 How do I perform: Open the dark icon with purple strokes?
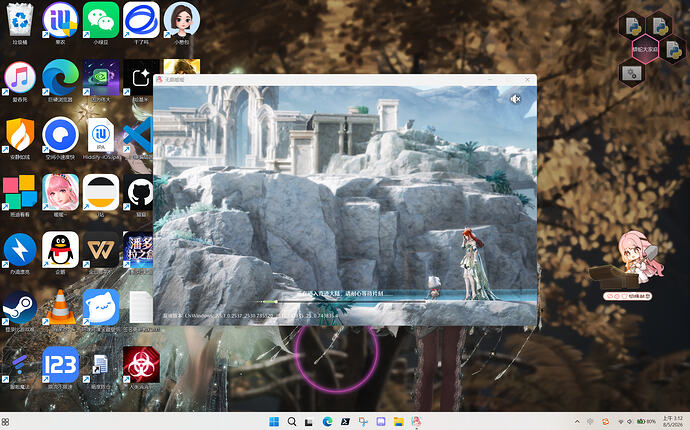pos(20,364)
